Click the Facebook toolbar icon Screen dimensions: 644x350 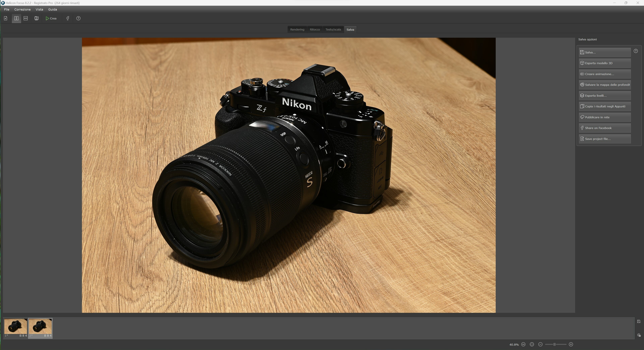68,18
